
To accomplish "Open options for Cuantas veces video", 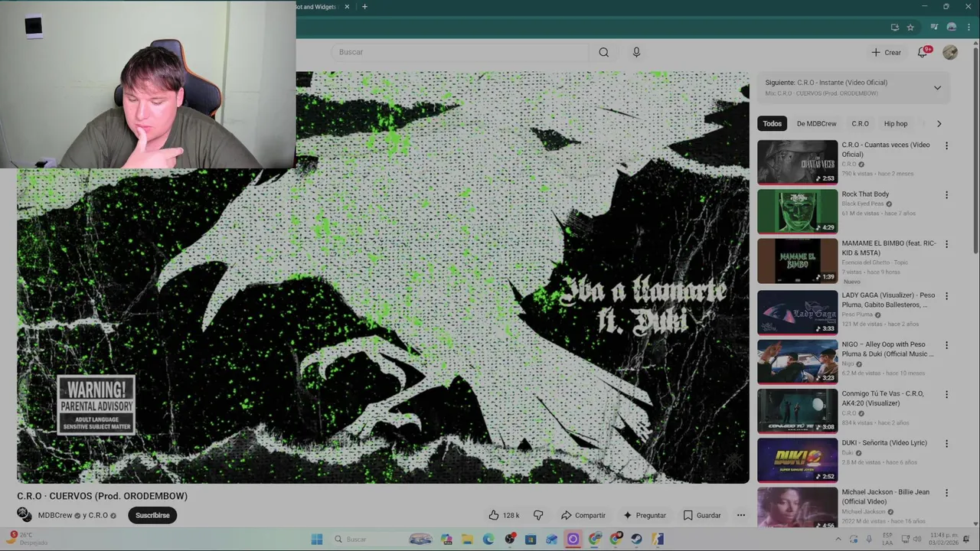I will click(946, 145).
